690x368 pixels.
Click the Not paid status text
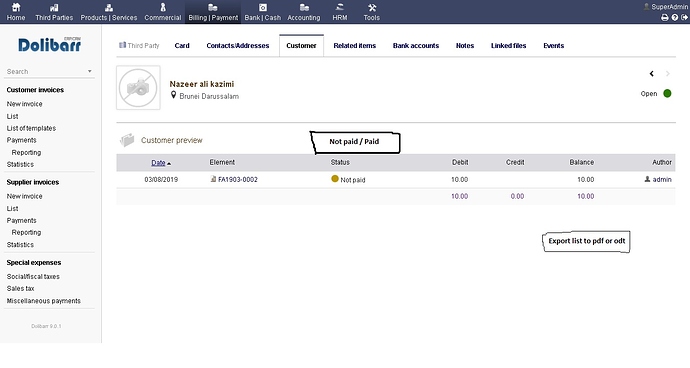pyautogui.click(x=353, y=180)
